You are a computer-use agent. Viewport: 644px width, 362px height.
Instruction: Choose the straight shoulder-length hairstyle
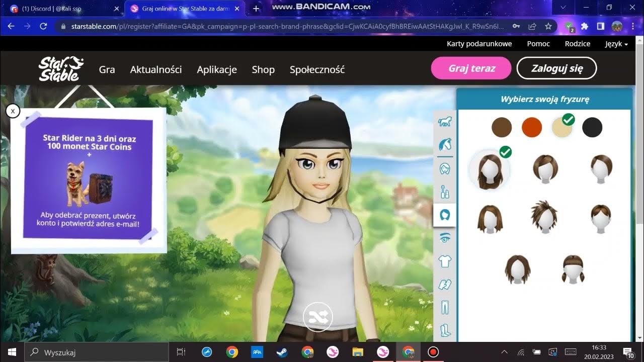490,219
